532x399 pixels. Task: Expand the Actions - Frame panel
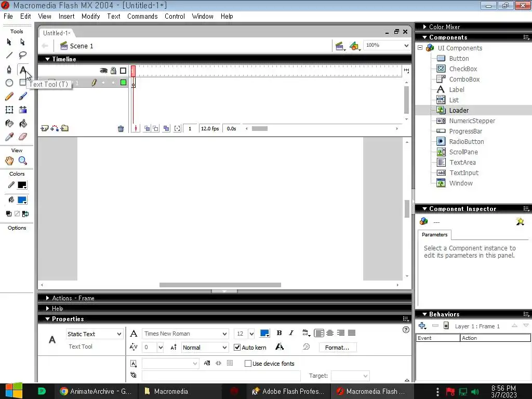coord(47,298)
